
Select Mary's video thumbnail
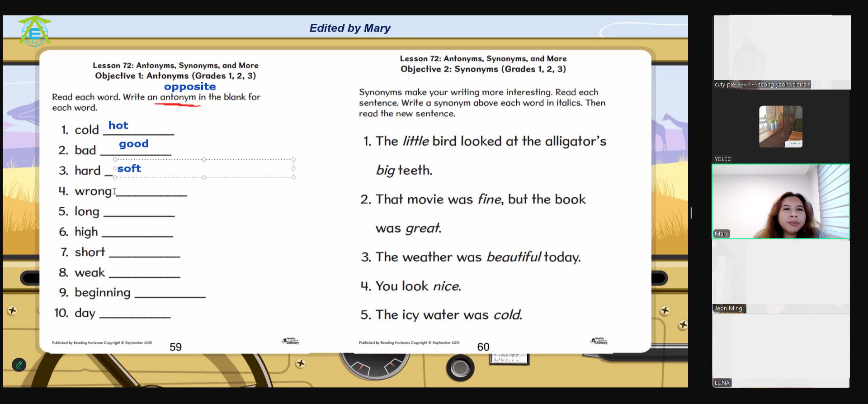pyautogui.click(x=781, y=201)
